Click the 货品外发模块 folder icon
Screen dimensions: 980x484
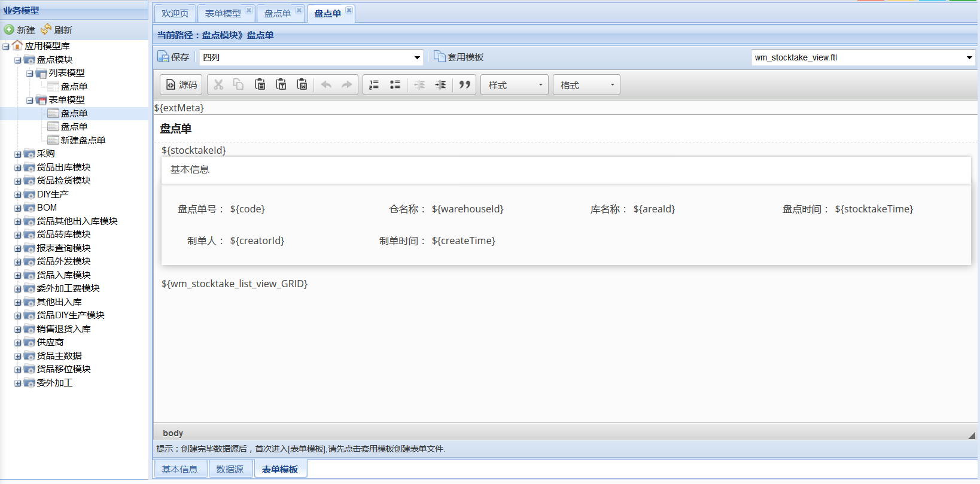(x=29, y=261)
